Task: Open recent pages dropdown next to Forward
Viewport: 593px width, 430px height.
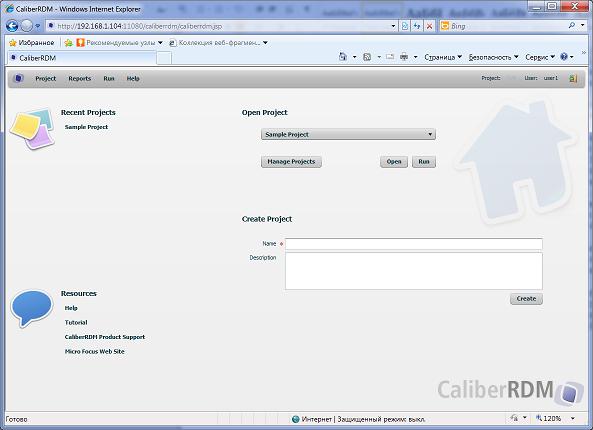Action: pyautogui.click(x=37, y=26)
